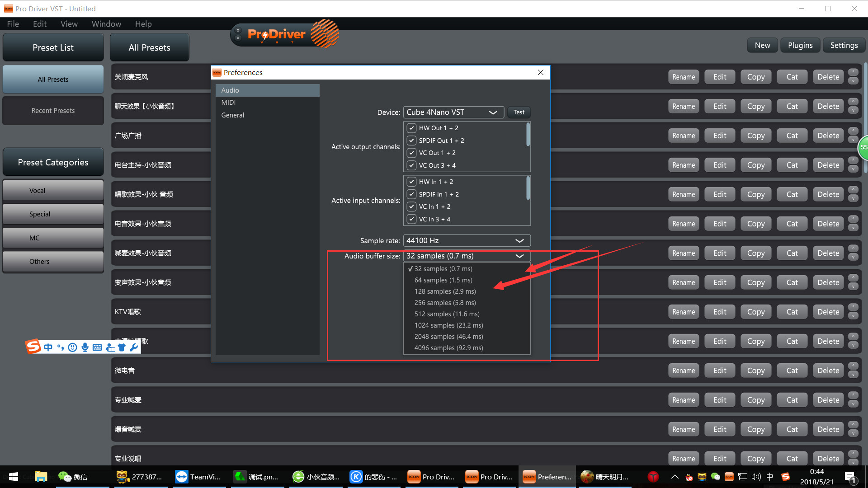This screenshot has width=868, height=488.
Task: Click the Sogou icon in system tray
Action: coord(786,477)
